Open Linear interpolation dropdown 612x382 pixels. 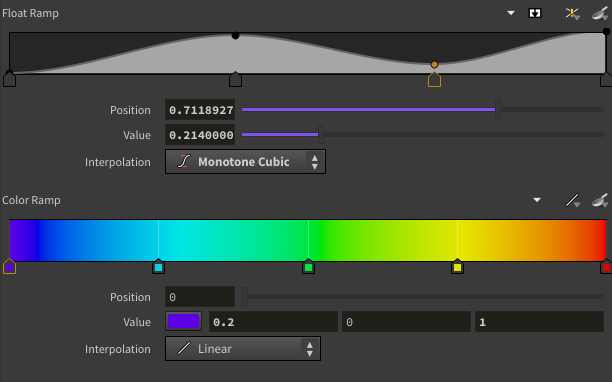pos(243,348)
